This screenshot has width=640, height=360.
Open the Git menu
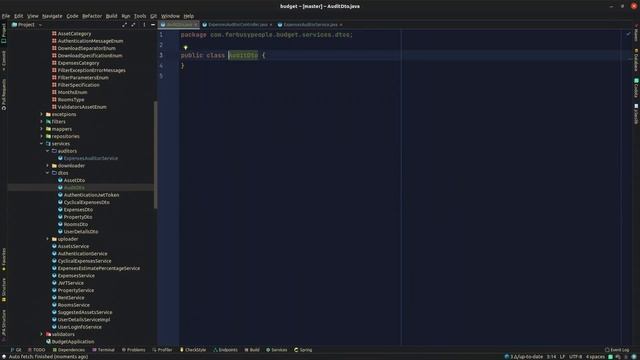click(x=153, y=16)
